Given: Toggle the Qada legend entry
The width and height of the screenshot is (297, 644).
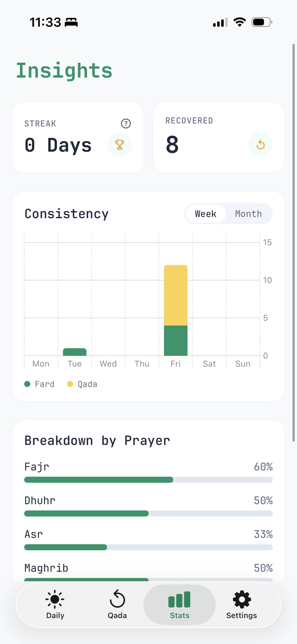Looking at the screenshot, I should [82, 384].
